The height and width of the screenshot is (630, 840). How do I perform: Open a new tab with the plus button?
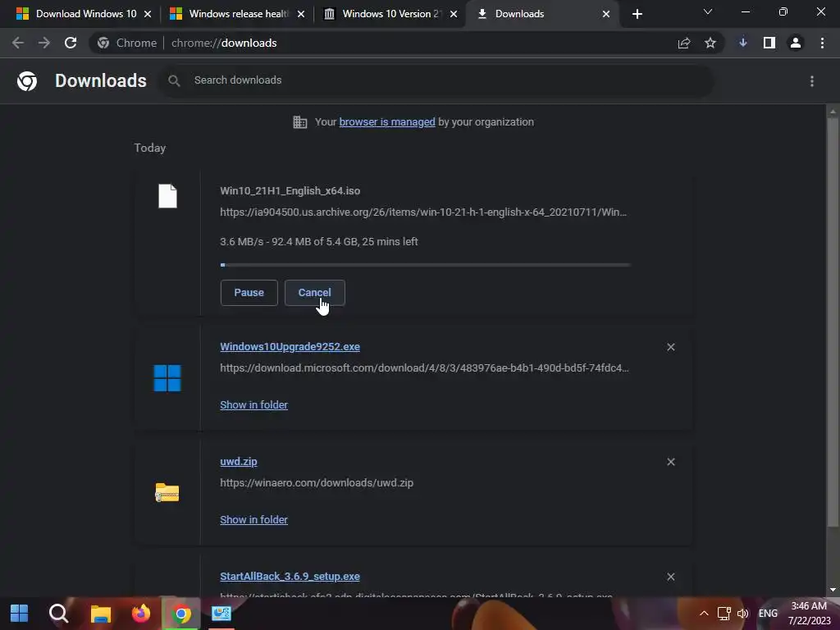[x=637, y=14]
